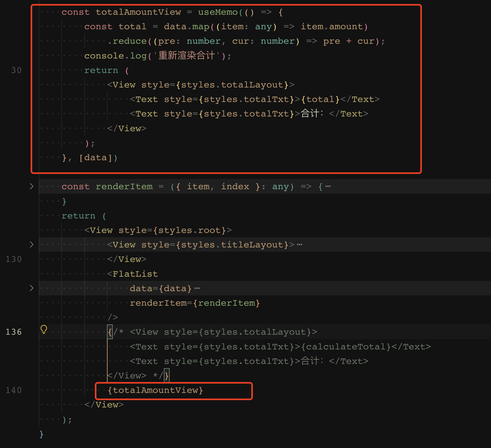The width and height of the screenshot is (491, 448).
Task: Click the FlatList opening tag
Action: pyautogui.click(x=132, y=274)
